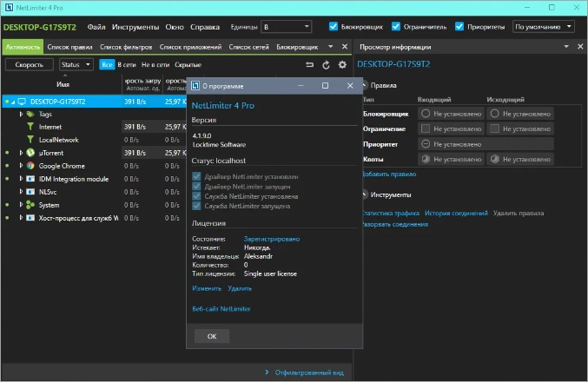
Task: Click the collapse-all arrows icon in Activity toolbar
Action: (309, 65)
